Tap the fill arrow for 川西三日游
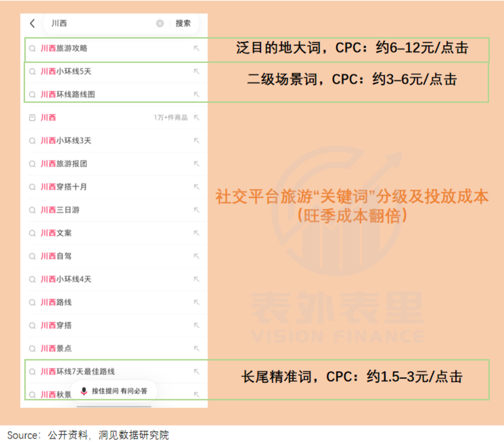 click(196, 210)
